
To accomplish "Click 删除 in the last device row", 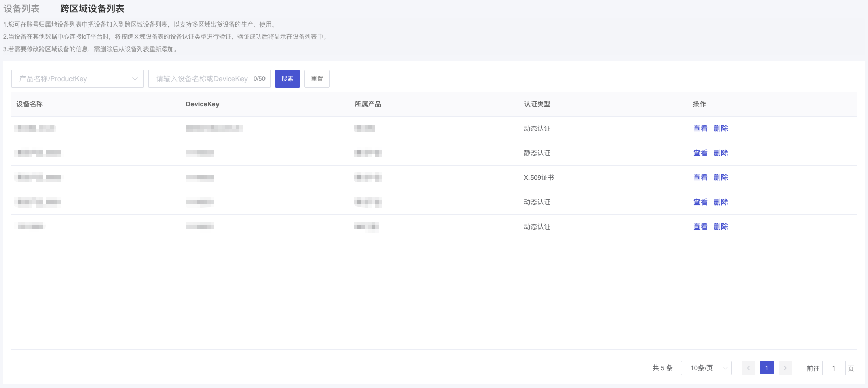I will [720, 227].
